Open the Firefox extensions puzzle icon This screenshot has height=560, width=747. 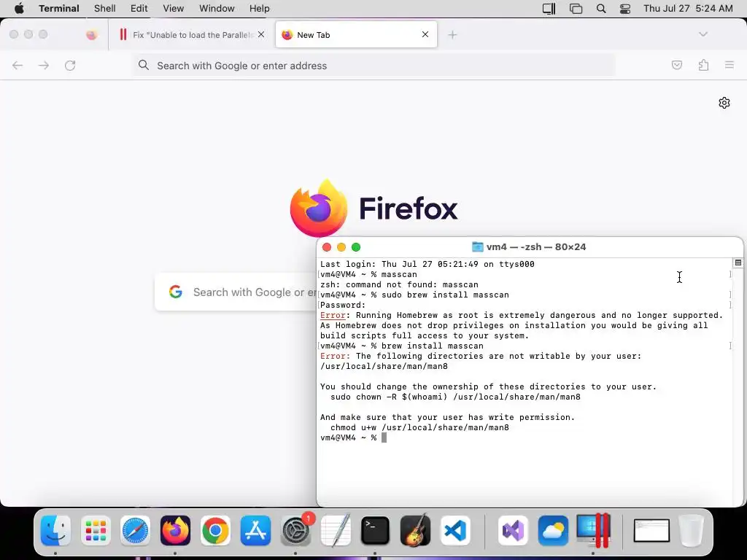704,65
